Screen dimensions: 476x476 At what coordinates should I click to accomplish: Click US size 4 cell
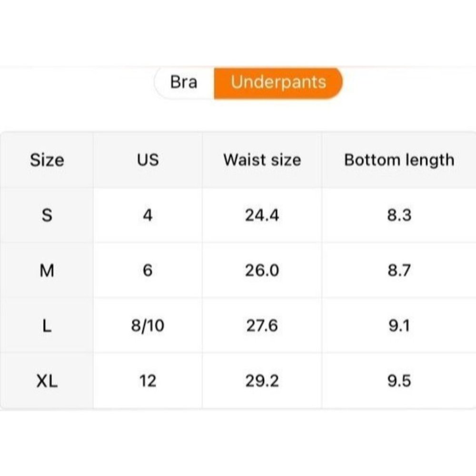[x=148, y=215]
